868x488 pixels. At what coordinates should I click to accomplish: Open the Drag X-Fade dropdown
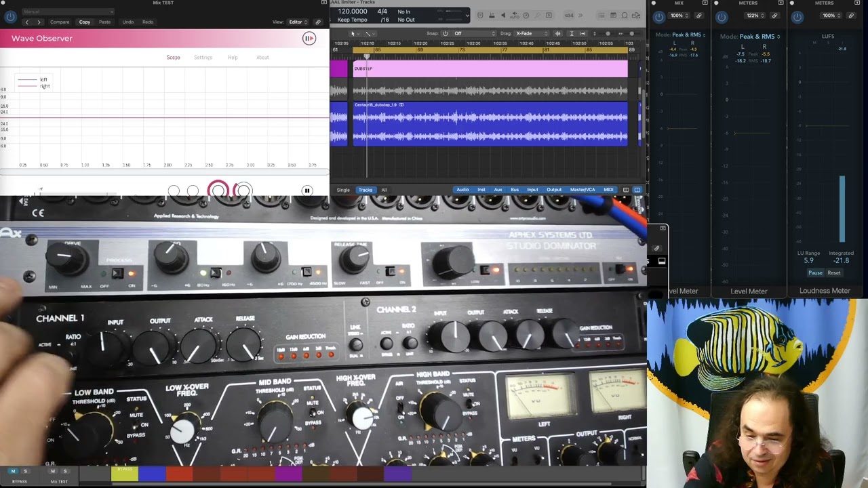click(533, 33)
